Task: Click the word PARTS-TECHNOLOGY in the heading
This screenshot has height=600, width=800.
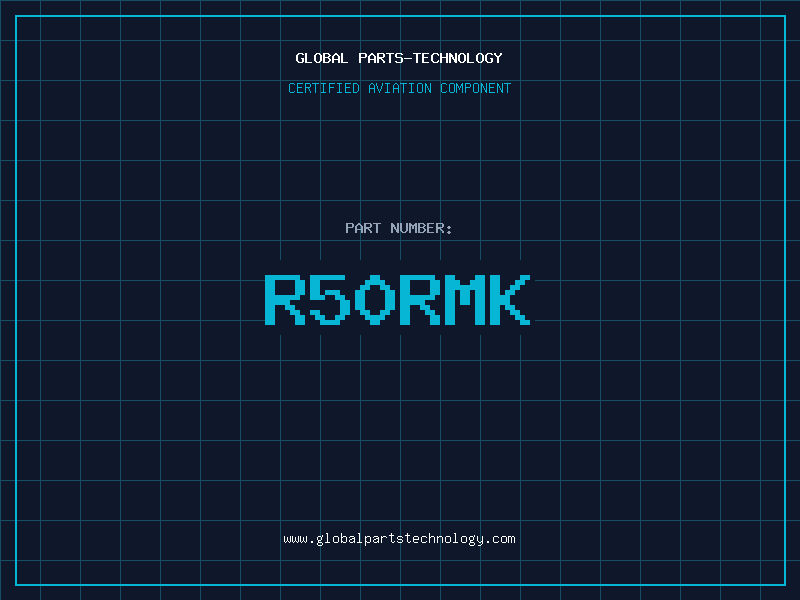Action: [x=430, y=59]
